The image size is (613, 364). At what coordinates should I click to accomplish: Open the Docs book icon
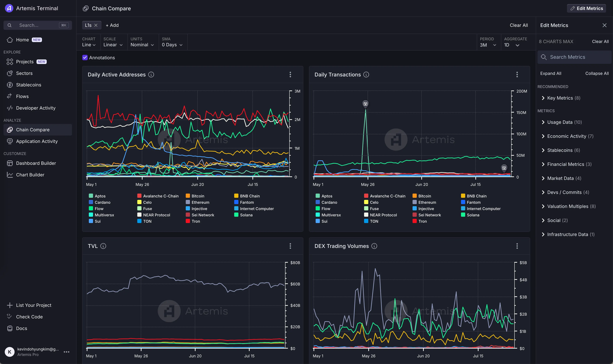point(10,328)
